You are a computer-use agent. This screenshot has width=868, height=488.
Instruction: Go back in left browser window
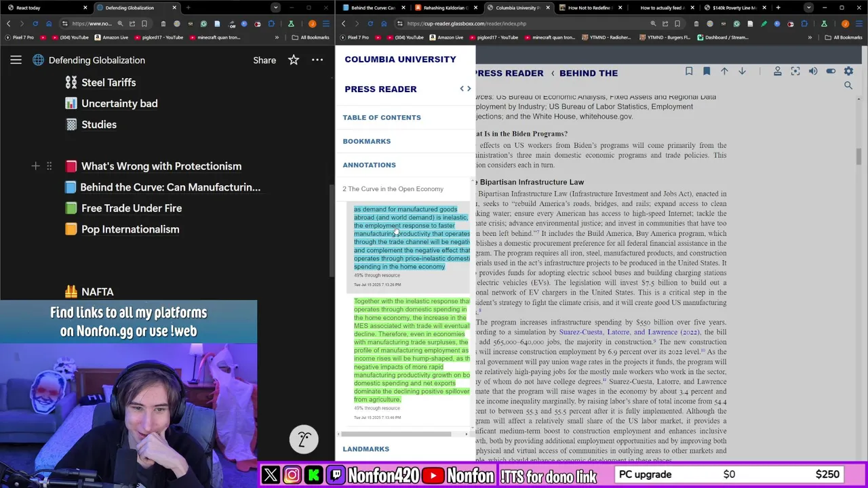pyautogui.click(x=8, y=24)
